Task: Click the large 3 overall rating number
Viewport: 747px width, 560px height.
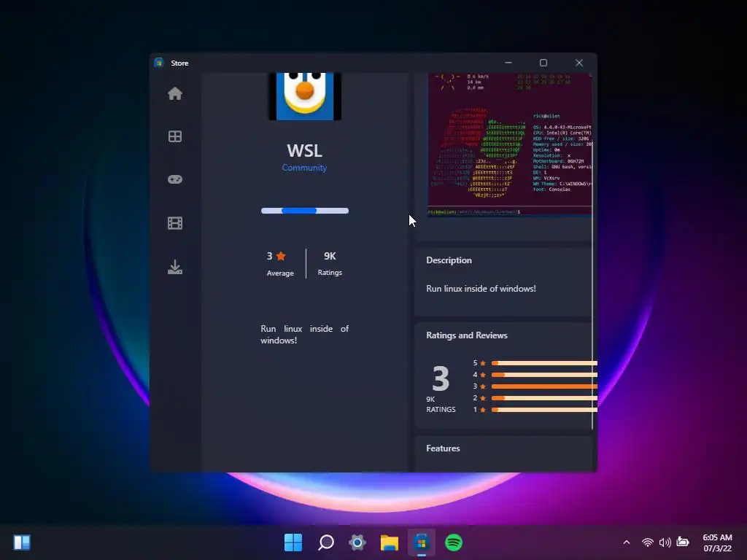Action: pyautogui.click(x=441, y=378)
